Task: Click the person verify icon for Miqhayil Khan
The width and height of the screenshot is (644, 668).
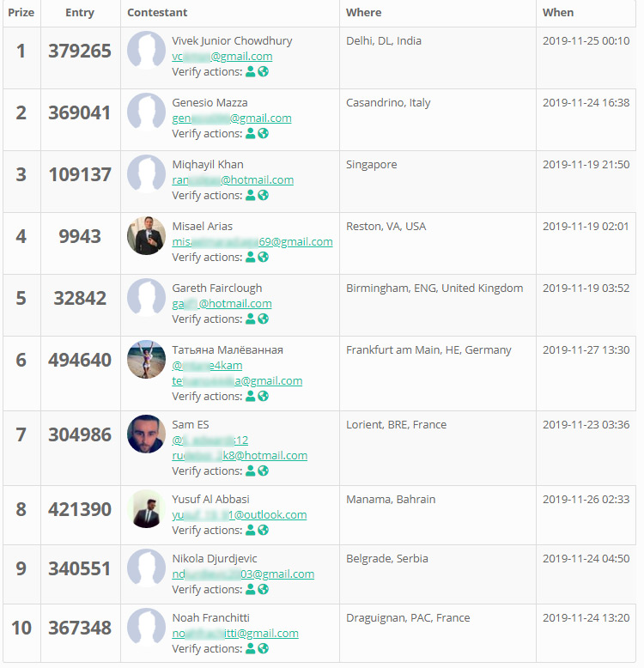Action: point(251,196)
